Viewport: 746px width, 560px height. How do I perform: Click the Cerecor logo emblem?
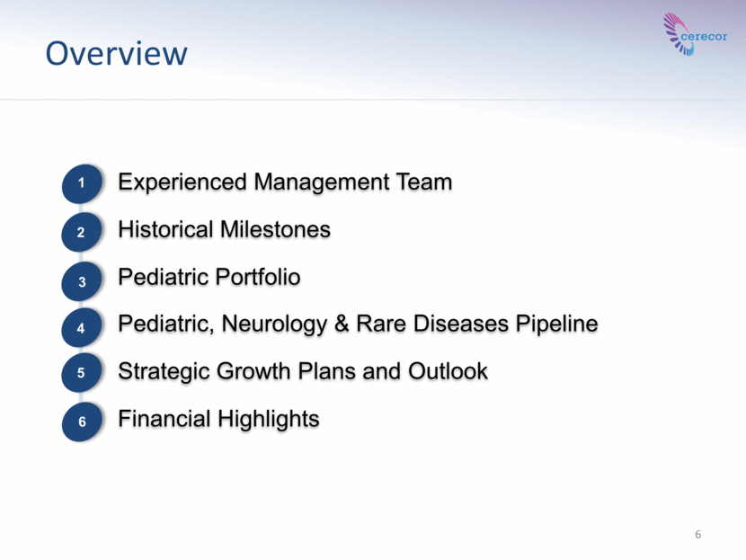pyautogui.click(x=676, y=34)
